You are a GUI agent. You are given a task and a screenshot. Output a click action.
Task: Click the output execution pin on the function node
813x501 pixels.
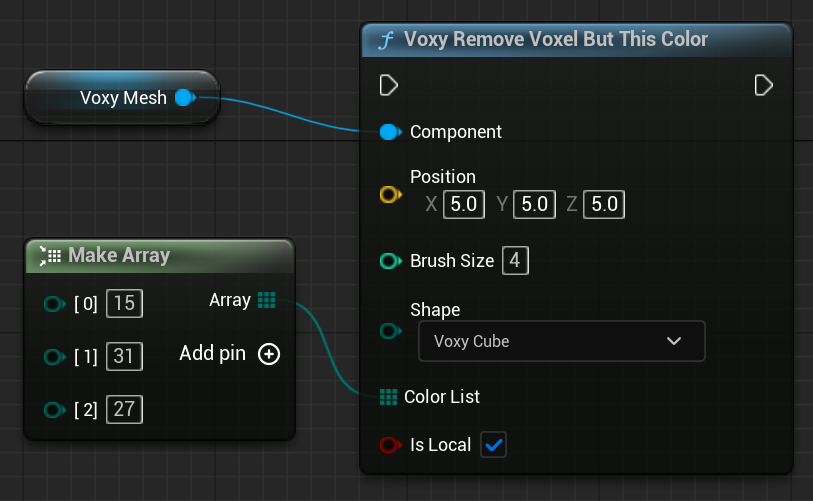763,85
